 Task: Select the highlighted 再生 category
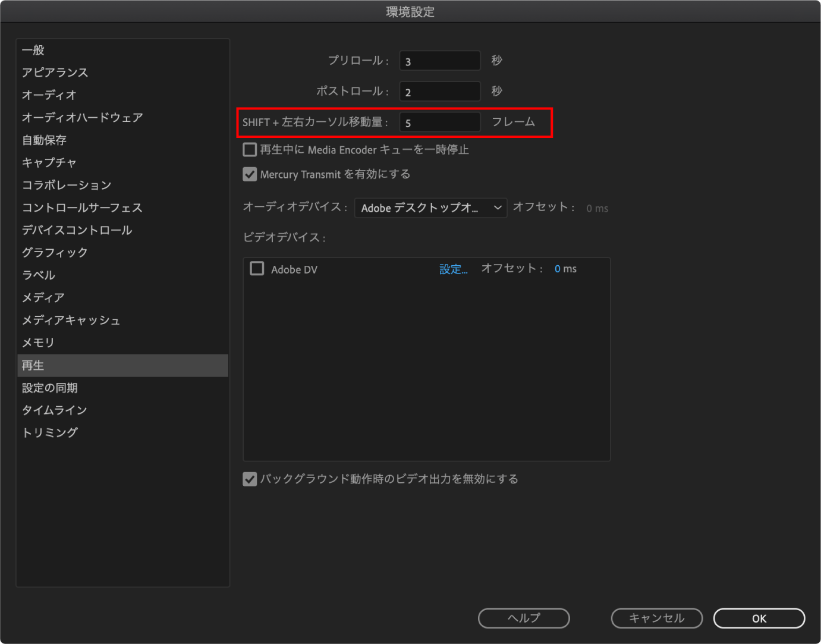(123, 366)
